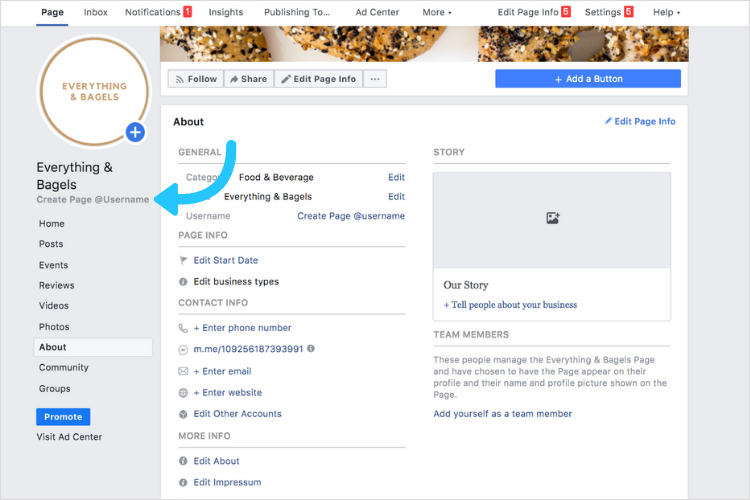Open Posts in the left sidebar
The image size is (750, 500).
click(x=51, y=244)
